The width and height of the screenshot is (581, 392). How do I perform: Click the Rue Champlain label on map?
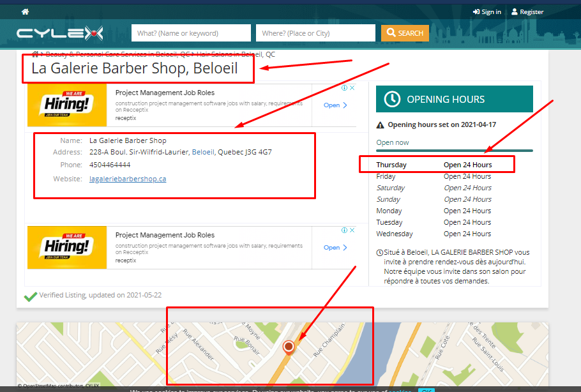(329, 340)
